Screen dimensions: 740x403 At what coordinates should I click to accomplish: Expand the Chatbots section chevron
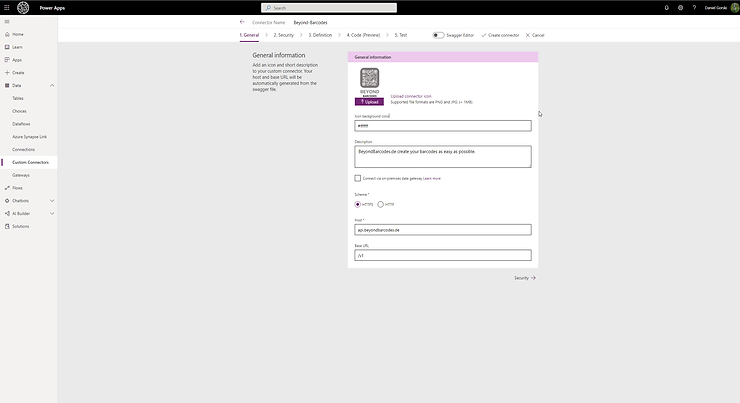tap(52, 200)
